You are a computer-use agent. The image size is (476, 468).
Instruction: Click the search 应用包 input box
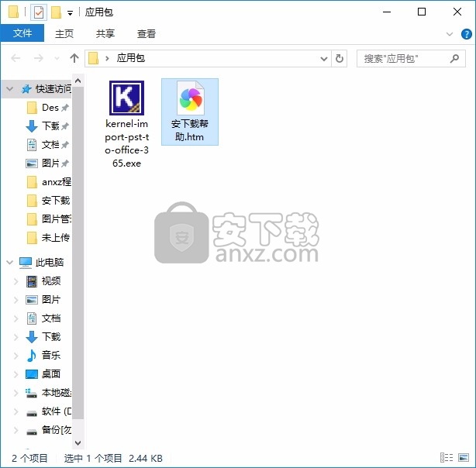tap(403, 58)
